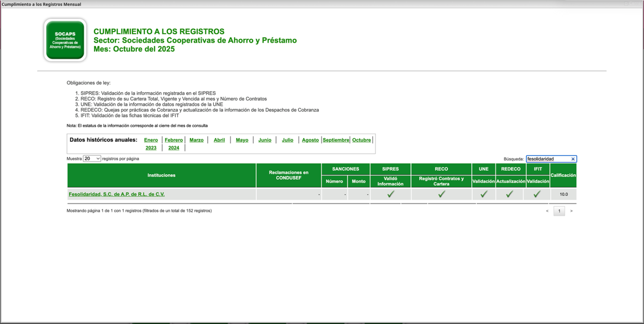Click the REDECO Actualización checkmark
Screen dimensions: 644x324
click(510, 194)
